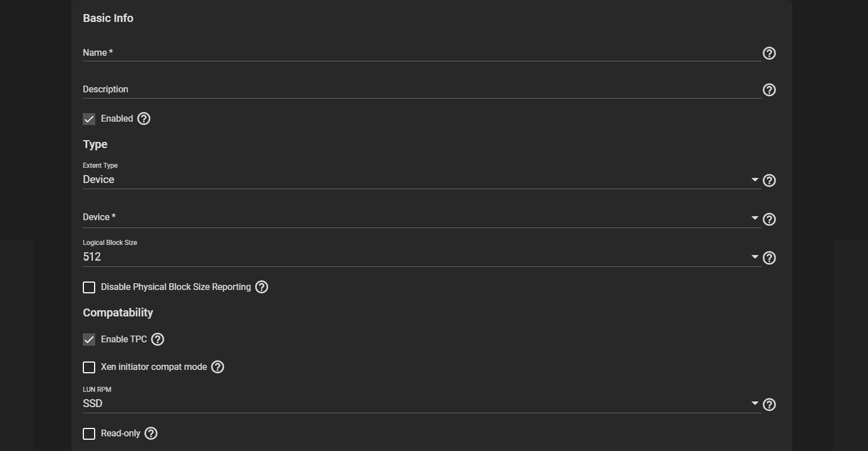868x451 pixels.
Task: Show help next to Read-only
Action: pyautogui.click(x=151, y=433)
